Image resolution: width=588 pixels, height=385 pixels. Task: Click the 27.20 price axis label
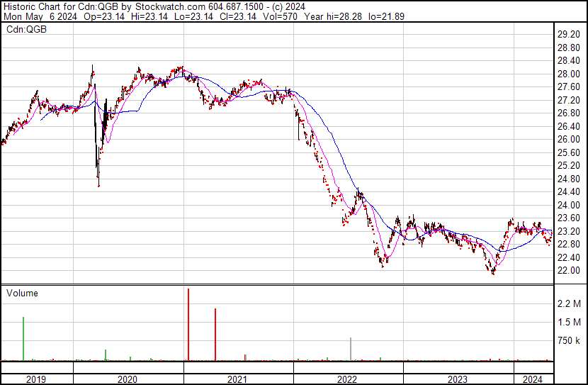[x=568, y=100]
